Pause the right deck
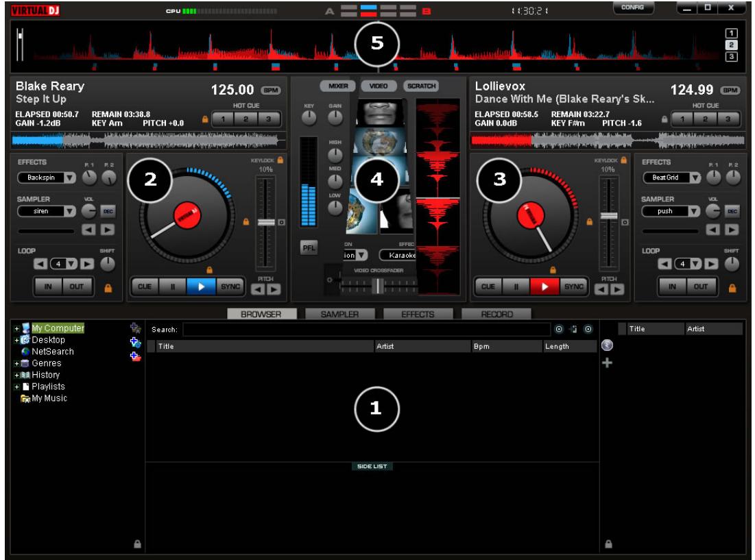 point(516,287)
